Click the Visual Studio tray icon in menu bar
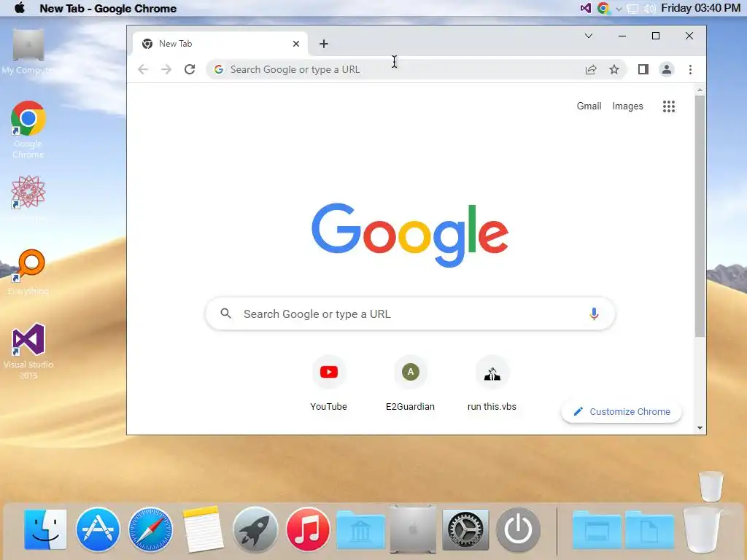Image resolution: width=747 pixels, height=560 pixels. tap(586, 8)
